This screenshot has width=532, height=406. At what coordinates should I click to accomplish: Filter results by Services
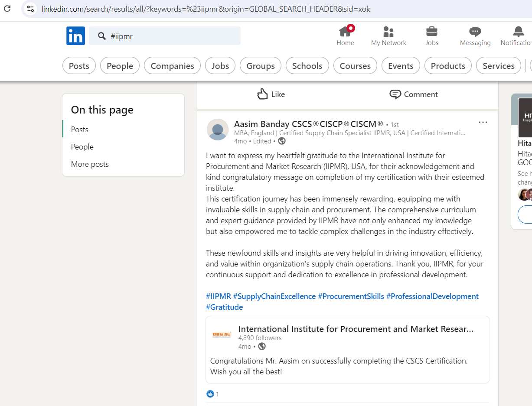point(499,66)
